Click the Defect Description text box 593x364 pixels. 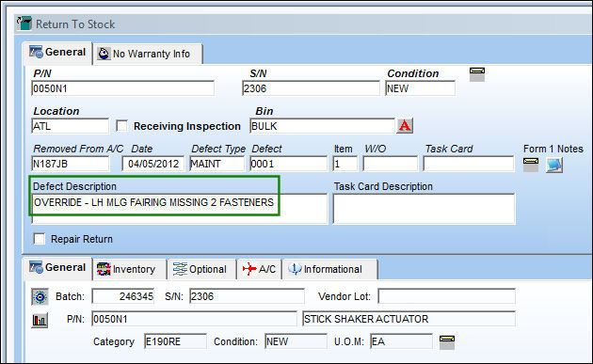(x=180, y=209)
